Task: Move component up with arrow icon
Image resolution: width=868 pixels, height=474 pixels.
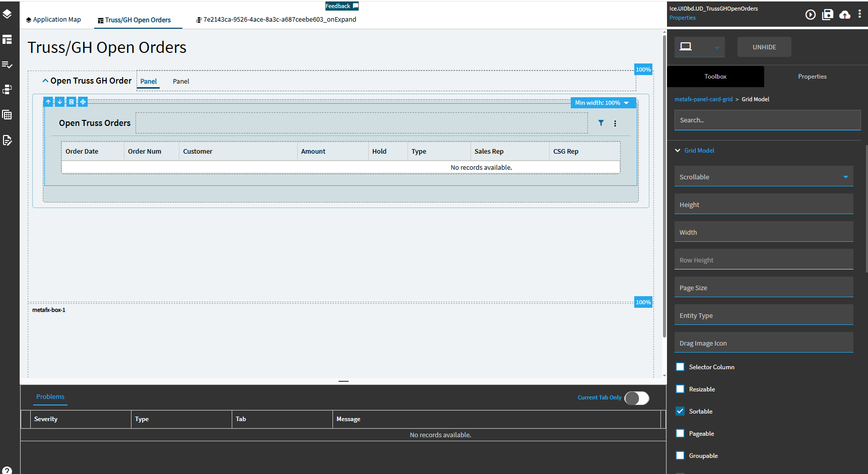Action: (x=48, y=102)
